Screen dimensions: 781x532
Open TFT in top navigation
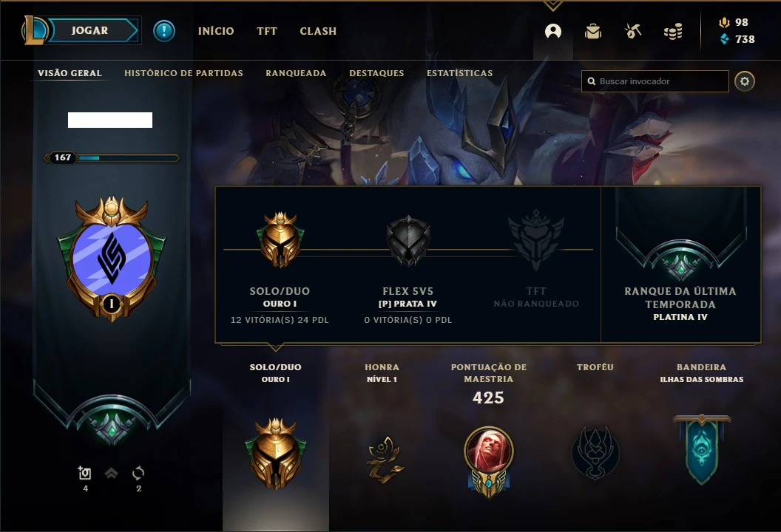(x=267, y=31)
